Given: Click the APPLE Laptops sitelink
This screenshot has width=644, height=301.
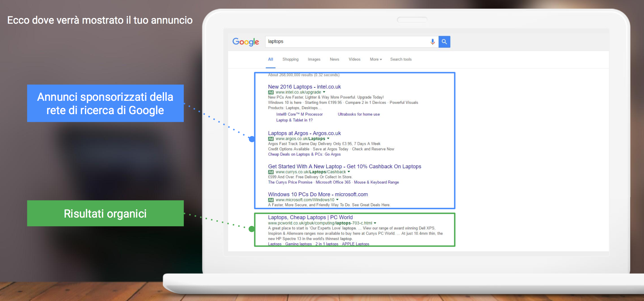Looking at the screenshot, I should pos(355,244).
